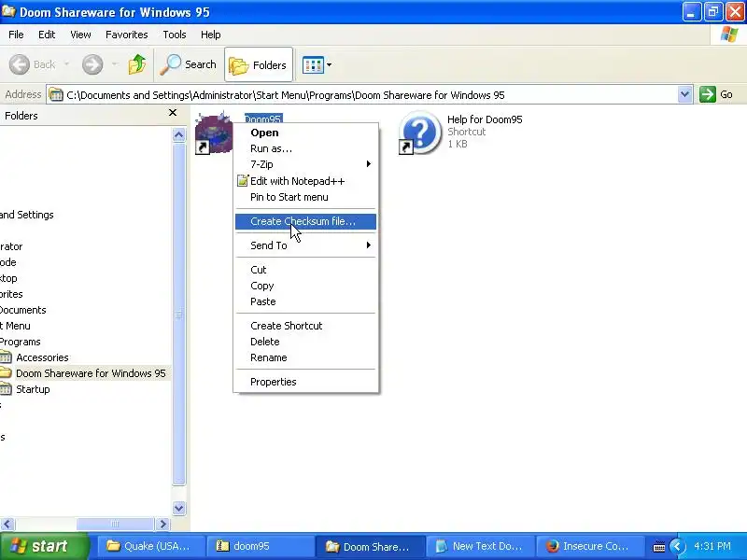Image resolution: width=747 pixels, height=560 pixels.
Task: Click the Back navigation arrow icon
Action: pyautogui.click(x=20, y=64)
